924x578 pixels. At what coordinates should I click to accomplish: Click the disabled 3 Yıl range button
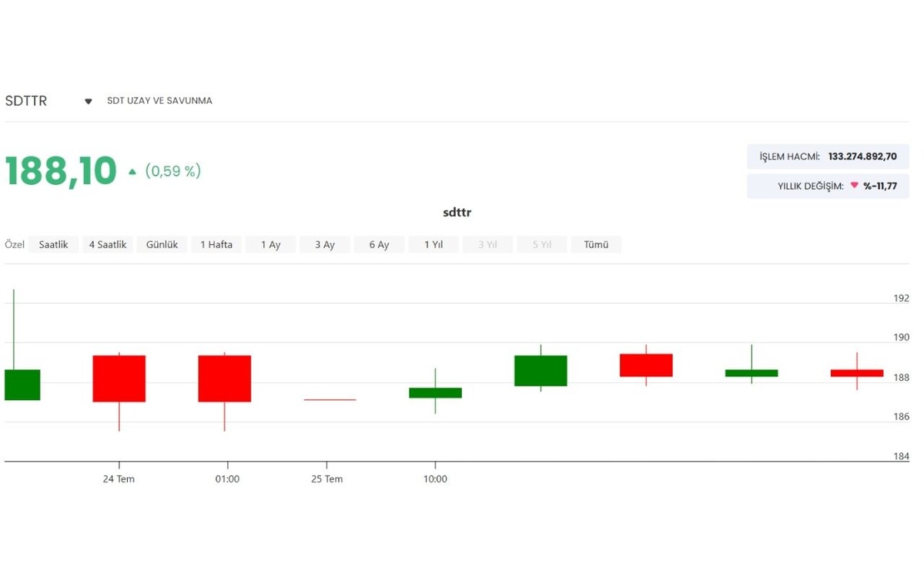[x=487, y=244]
